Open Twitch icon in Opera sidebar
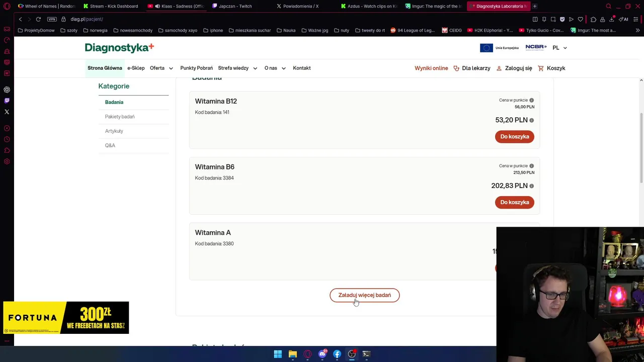 coord(7,101)
